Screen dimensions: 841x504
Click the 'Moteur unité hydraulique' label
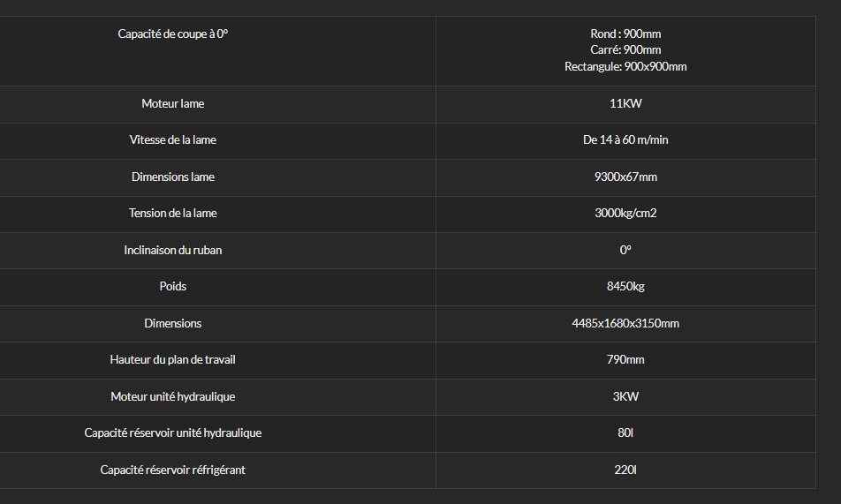click(173, 397)
